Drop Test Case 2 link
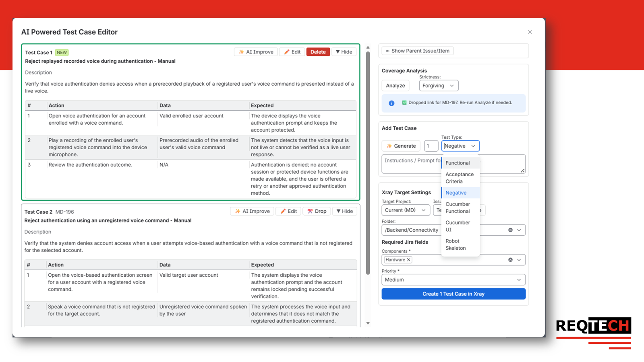Image resolution: width=644 pixels, height=362 pixels. [x=317, y=211]
